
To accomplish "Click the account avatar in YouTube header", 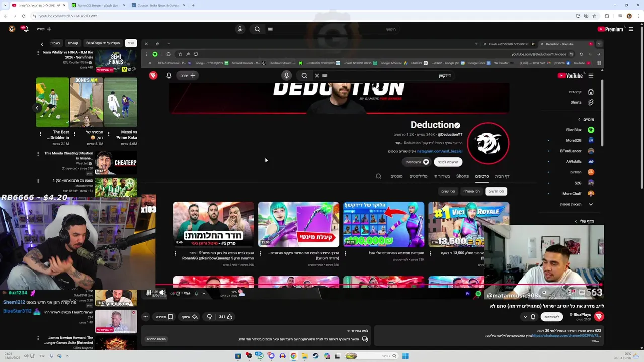I will [x=12, y=29].
